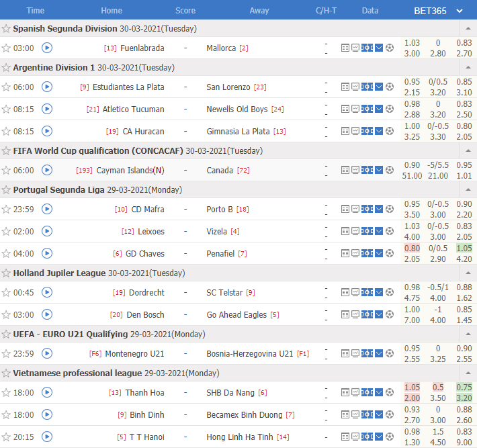Collapse the Spanish Segunda Division section

(468, 29)
